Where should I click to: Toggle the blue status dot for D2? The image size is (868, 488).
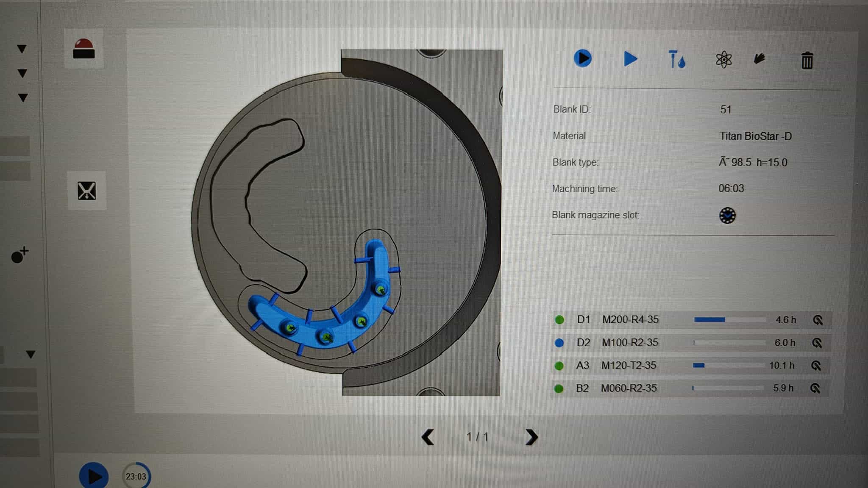(559, 343)
